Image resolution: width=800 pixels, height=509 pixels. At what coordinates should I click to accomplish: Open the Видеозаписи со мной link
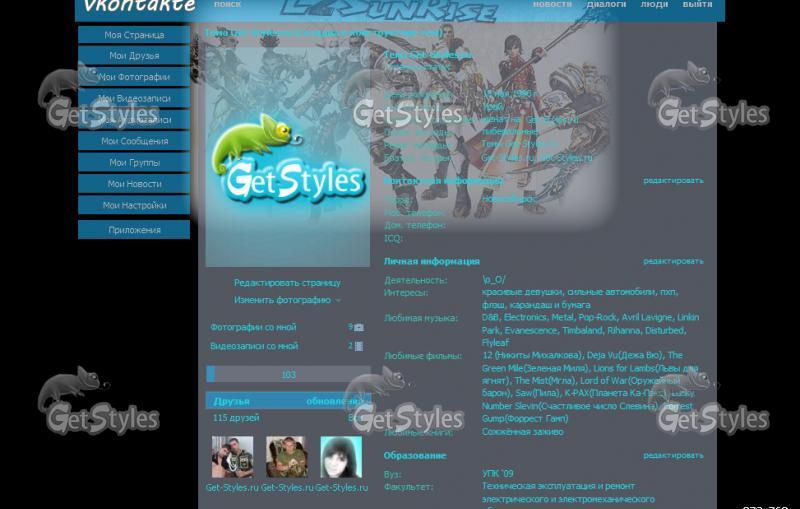coord(254,346)
